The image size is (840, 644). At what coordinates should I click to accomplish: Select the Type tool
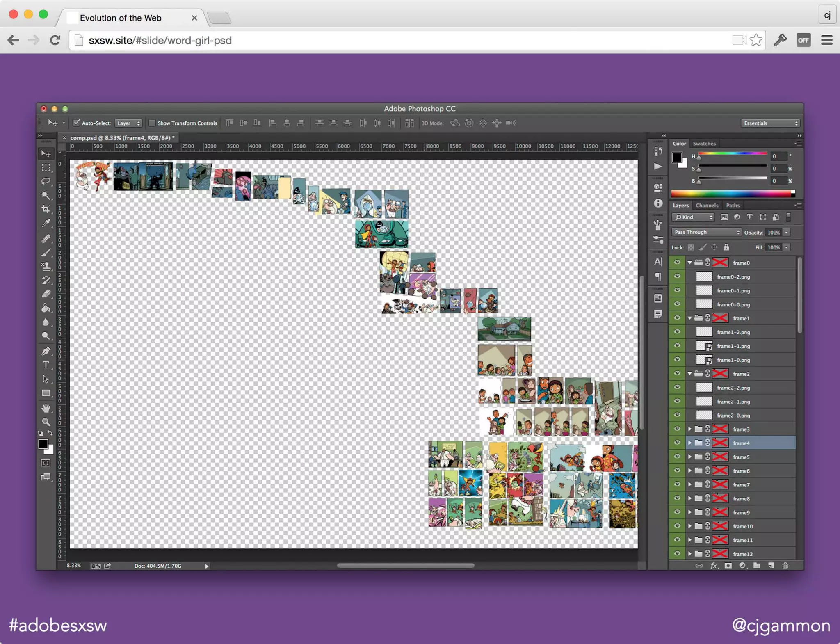pos(46,365)
